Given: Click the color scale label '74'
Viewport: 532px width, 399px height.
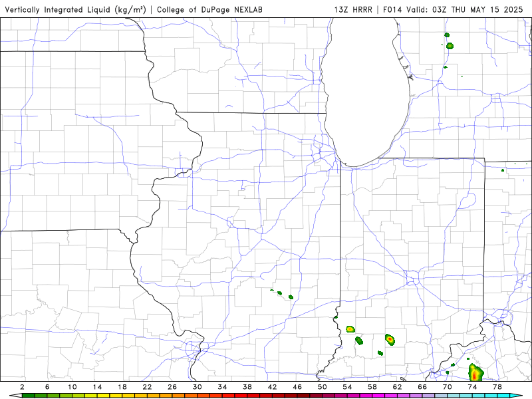Looking at the screenshot, I should coord(473,387).
